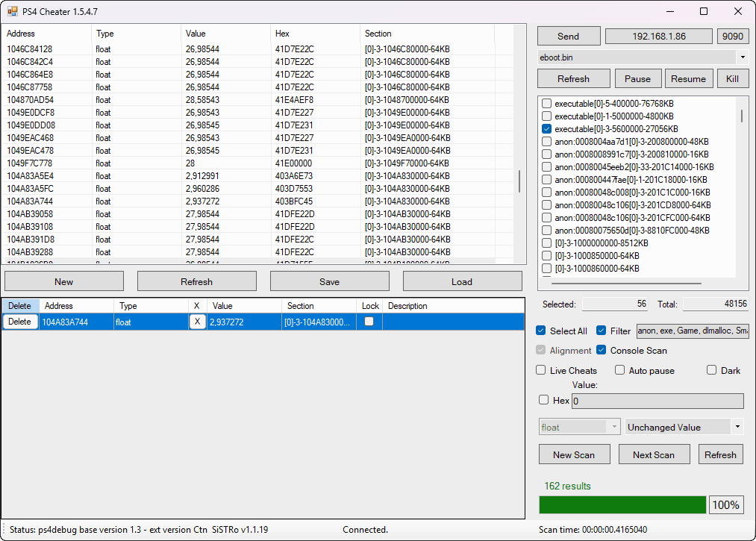Open the eboot.bin process dropdown
The height and width of the screenshot is (541, 756).
(743, 57)
